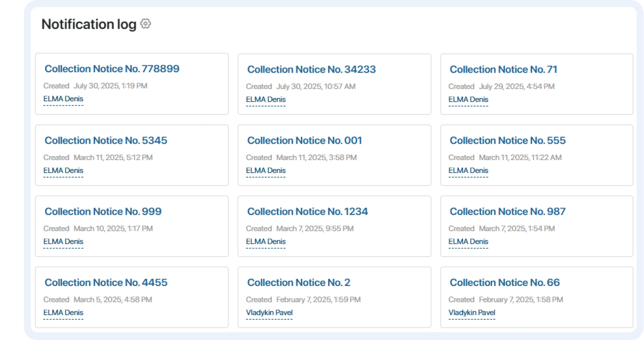The height and width of the screenshot is (340, 644).
Task: Open Collection Notice No. 1234
Action: click(307, 212)
